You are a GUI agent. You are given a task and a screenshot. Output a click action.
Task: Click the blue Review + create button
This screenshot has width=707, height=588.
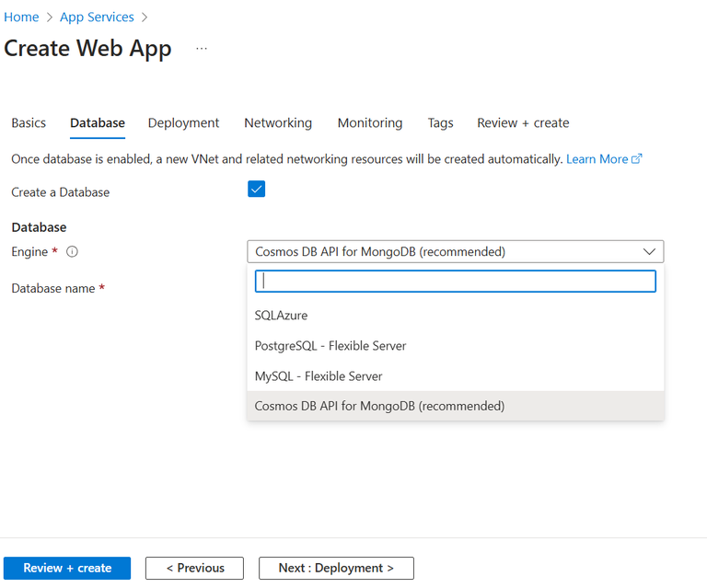tap(67, 568)
